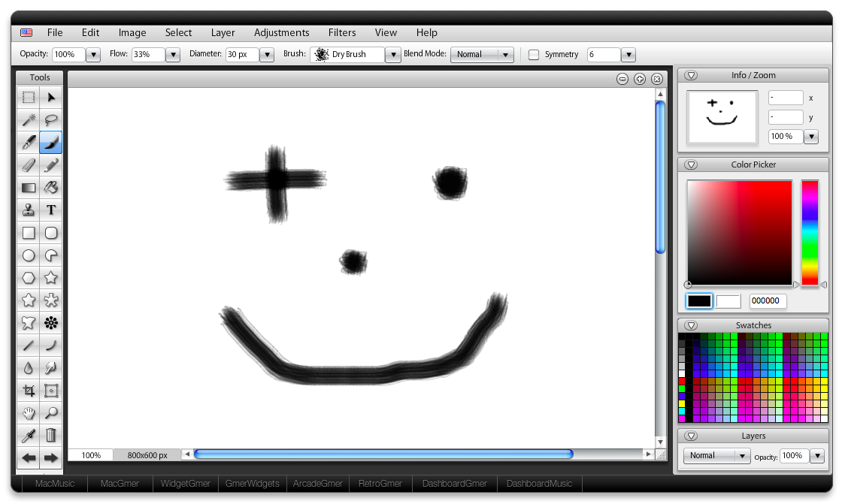The image size is (845, 504).
Task: Expand the Diameter dropdown arrow
Action: coord(267,55)
